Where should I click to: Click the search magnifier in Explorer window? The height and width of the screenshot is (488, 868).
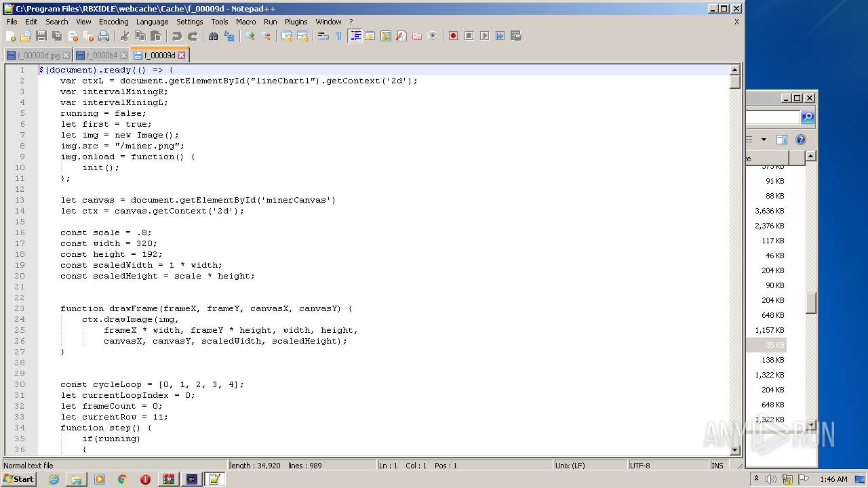(807, 117)
